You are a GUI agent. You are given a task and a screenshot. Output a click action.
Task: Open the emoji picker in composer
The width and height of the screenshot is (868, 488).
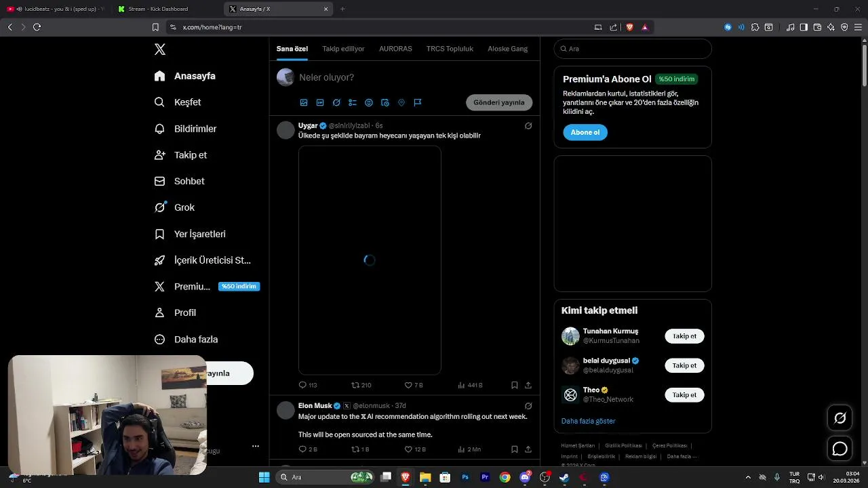(x=369, y=102)
